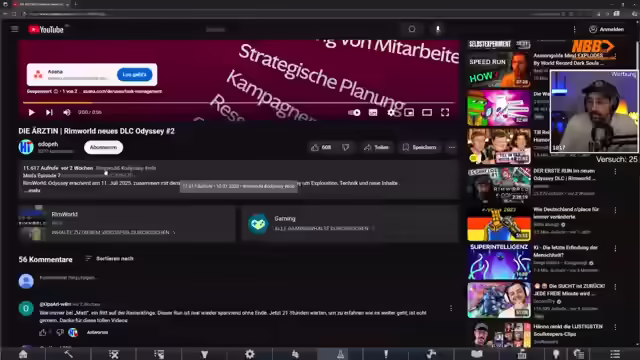The image size is (640, 360).
Task: Open menu for 'KI - Die letzte Erfindung' video
Action: pyautogui.click(x=616, y=249)
